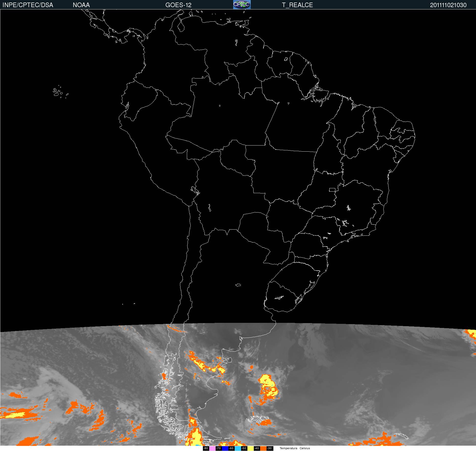Click the NOAA label in the header
This screenshot has height=451, width=476.
click(x=81, y=5)
